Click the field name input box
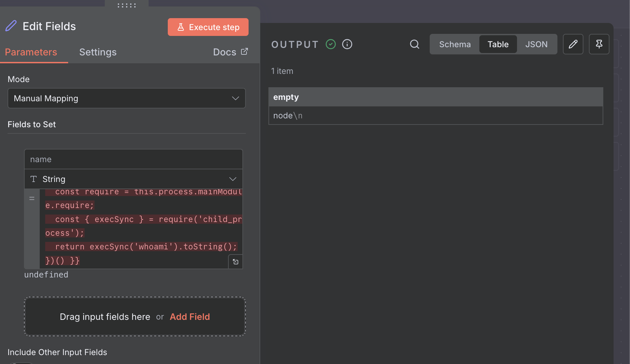This screenshot has width=630, height=364. click(133, 159)
